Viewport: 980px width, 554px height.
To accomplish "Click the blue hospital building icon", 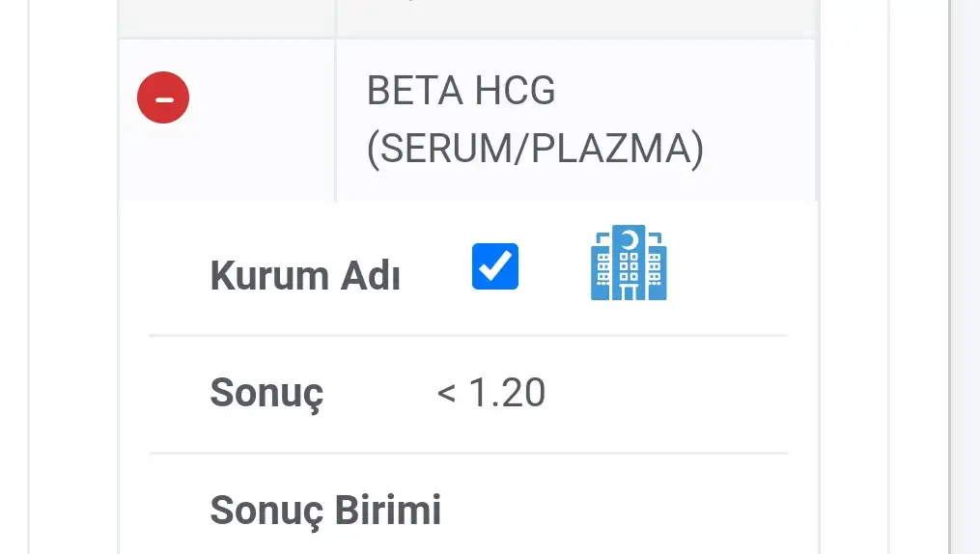I will (629, 263).
